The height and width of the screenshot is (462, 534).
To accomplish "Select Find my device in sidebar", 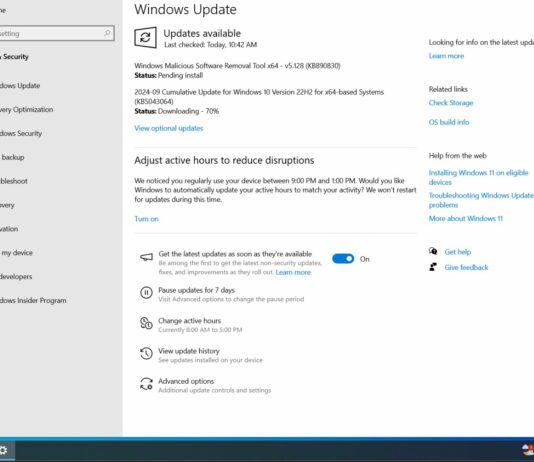I will [x=17, y=253].
